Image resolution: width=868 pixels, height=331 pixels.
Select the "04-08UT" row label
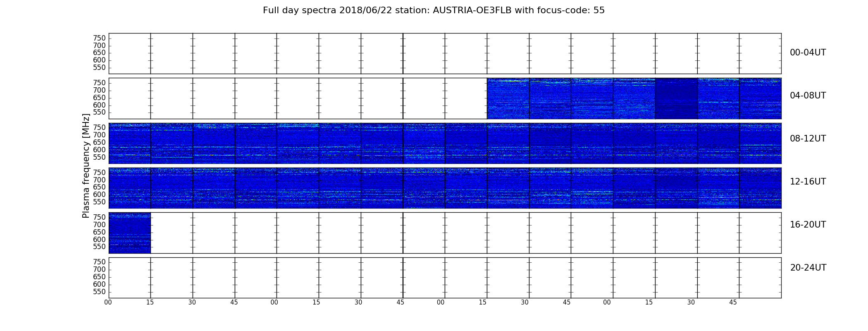tap(808, 96)
